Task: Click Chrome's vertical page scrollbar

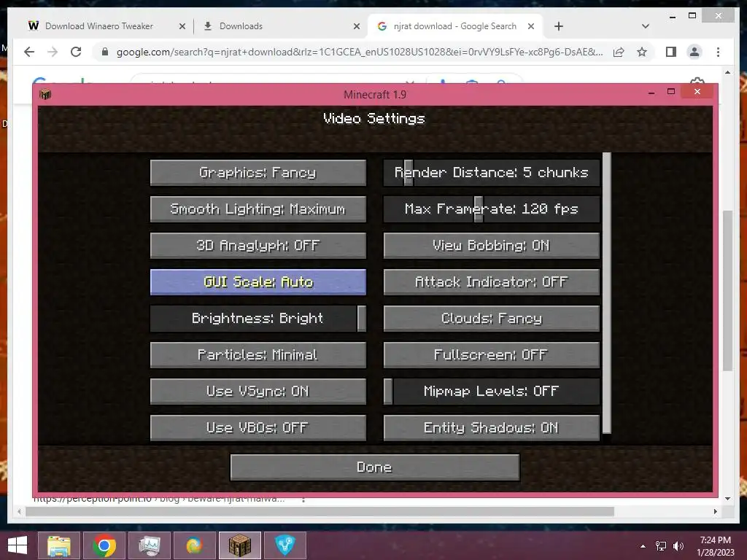Action: pyautogui.click(x=727, y=290)
